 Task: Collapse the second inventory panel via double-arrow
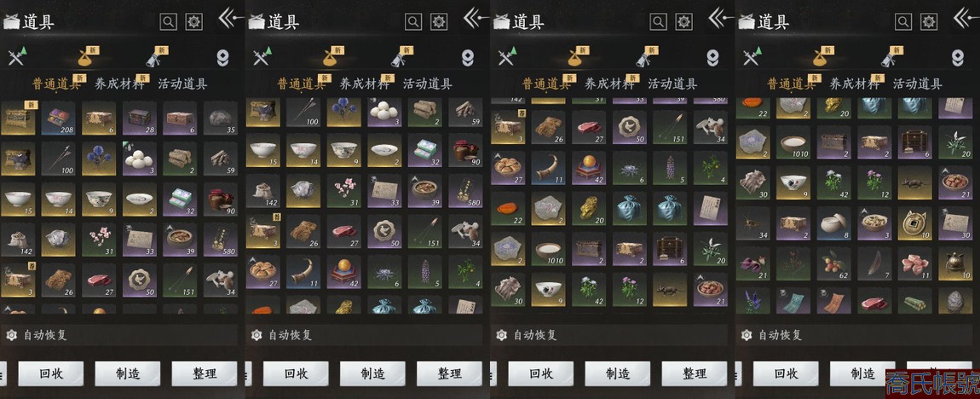[x=476, y=18]
